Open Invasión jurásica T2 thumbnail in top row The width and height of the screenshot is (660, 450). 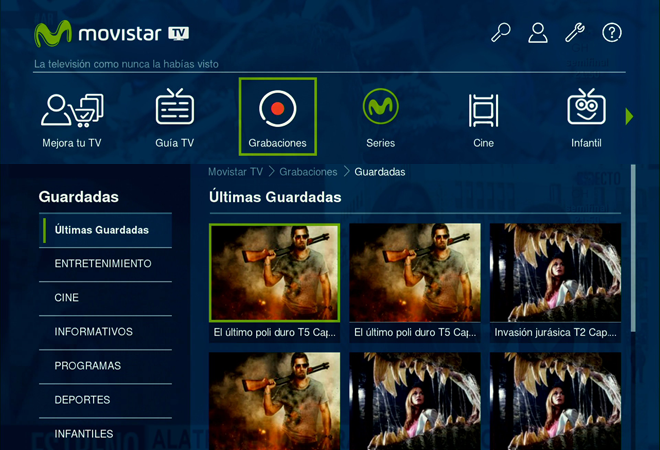tap(555, 272)
